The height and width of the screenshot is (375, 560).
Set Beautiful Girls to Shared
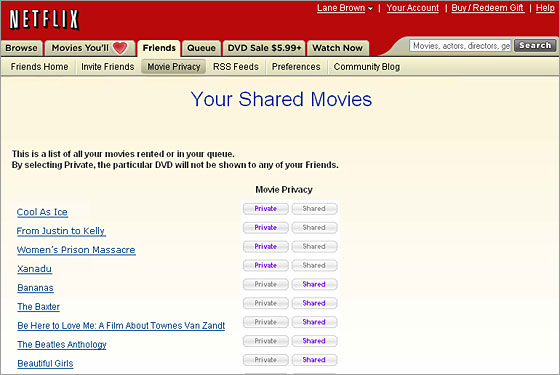point(314,360)
